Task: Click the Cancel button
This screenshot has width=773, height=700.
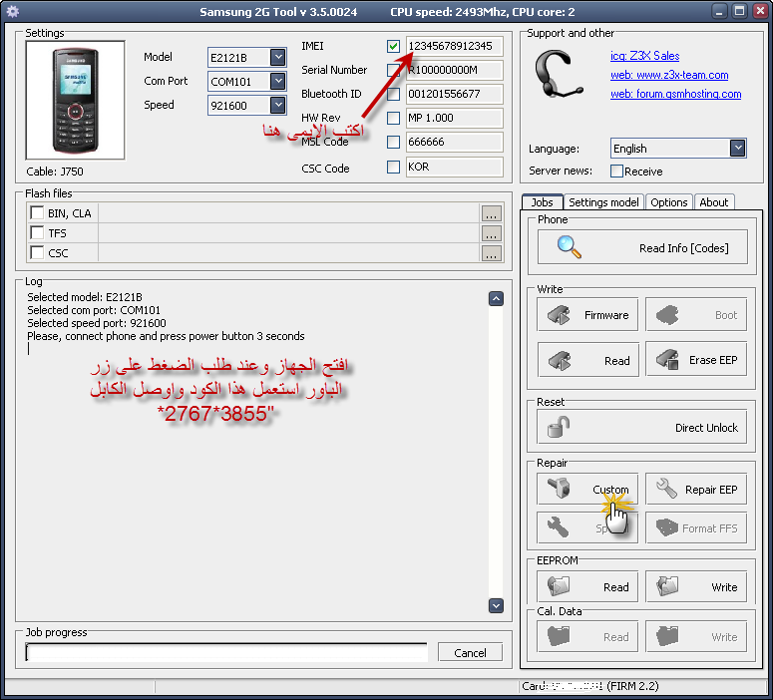Action: coord(470,653)
